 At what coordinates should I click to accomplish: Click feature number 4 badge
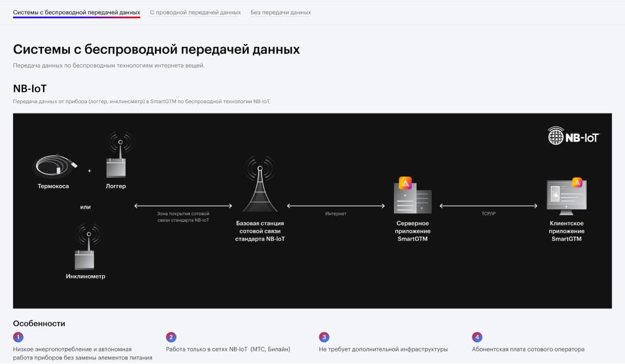(477, 337)
